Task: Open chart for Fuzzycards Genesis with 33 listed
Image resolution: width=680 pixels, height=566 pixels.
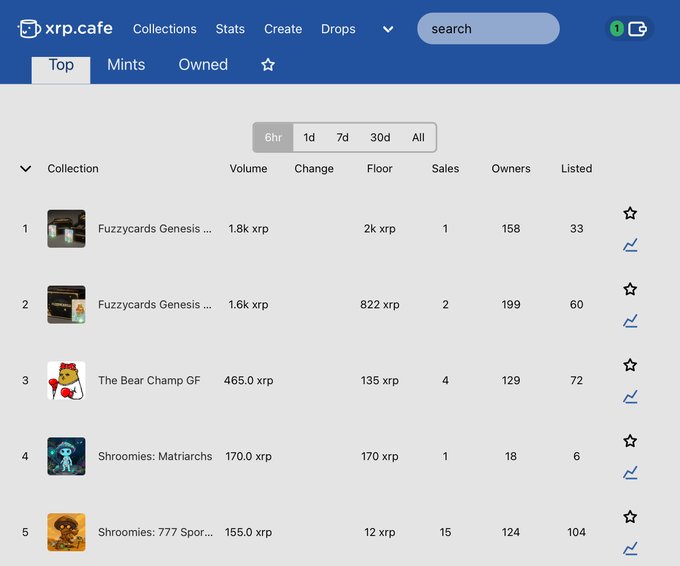Action: [x=630, y=245]
